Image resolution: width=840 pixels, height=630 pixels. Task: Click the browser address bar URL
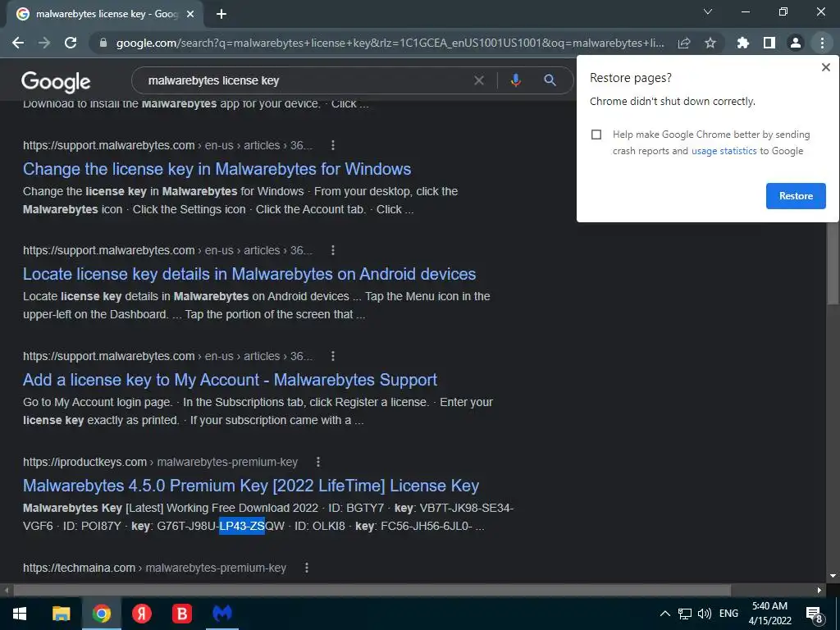click(x=390, y=43)
